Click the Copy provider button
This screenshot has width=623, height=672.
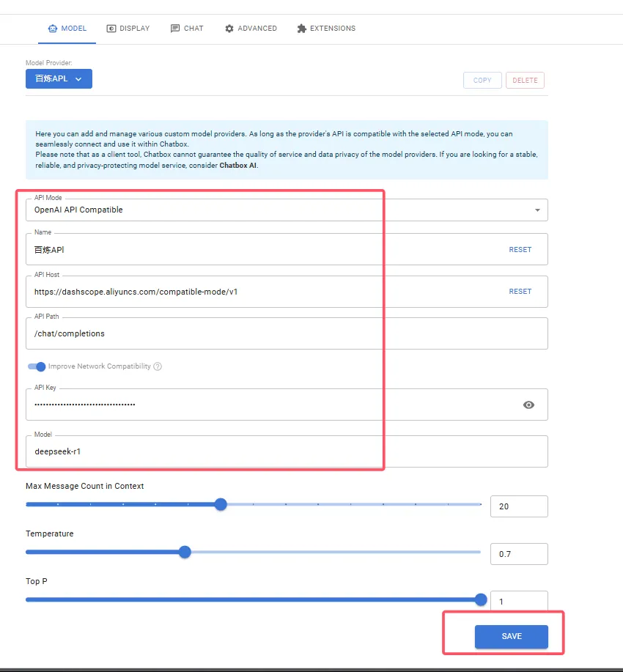click(x=482, y=81)
